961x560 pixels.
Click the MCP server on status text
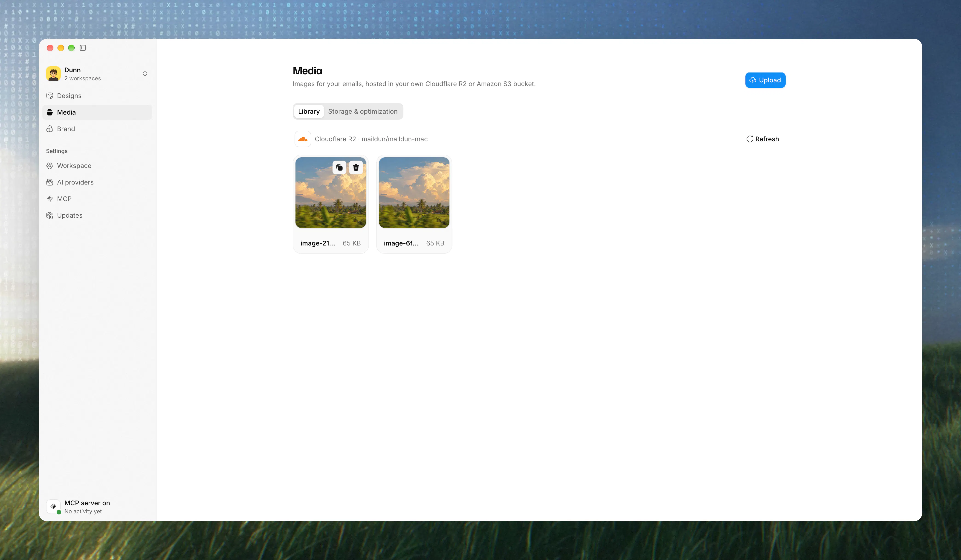(x=87, y=503)
